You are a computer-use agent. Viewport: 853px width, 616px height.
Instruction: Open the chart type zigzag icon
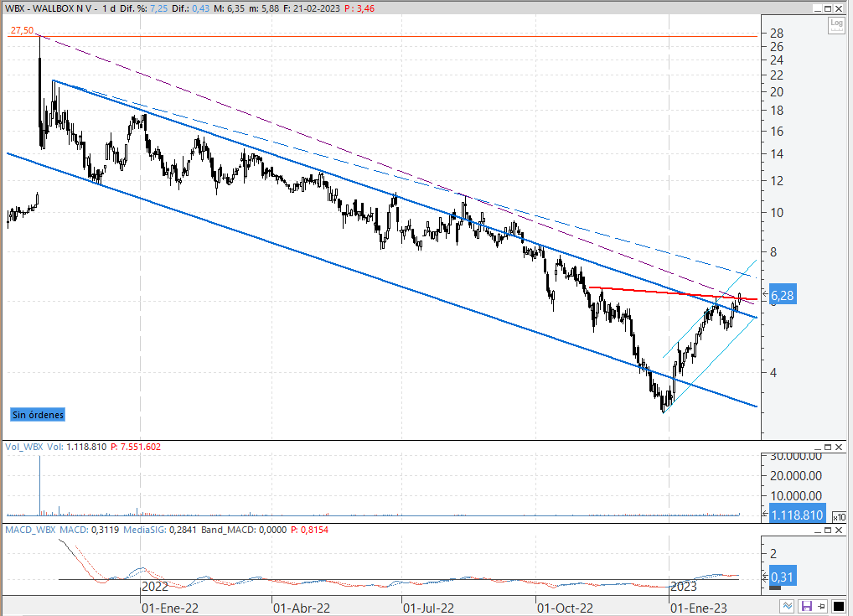(787, 606)
